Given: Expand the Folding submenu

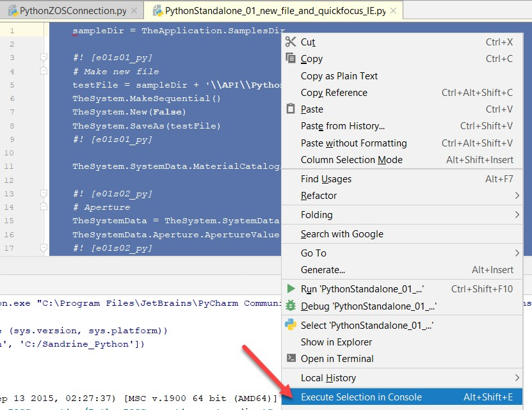Looking at the screenshot, I should [401, 215].
